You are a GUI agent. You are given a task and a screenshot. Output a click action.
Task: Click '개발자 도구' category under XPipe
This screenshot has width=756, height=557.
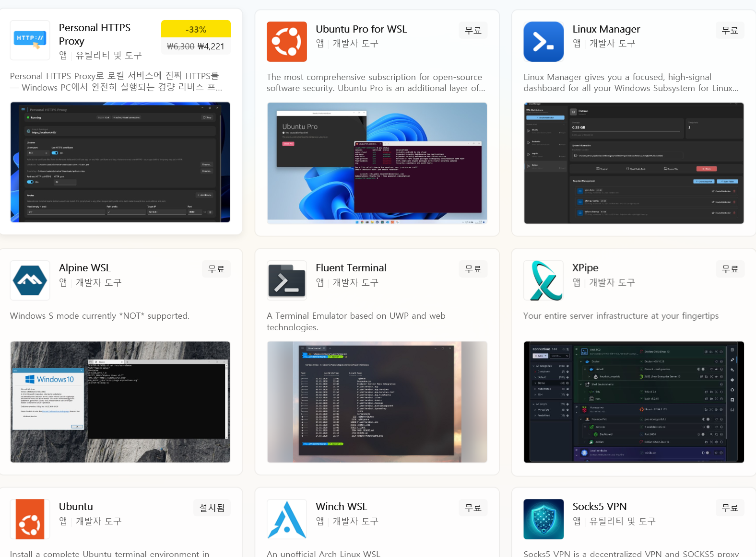click(612, 283)
